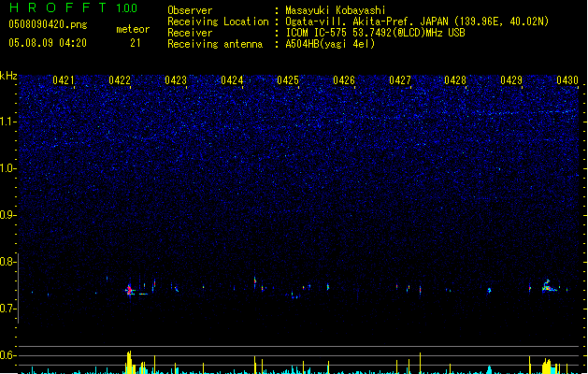
Task: Click the A504HB(yagi 4el) antenna text
Action: coord(330,44)
